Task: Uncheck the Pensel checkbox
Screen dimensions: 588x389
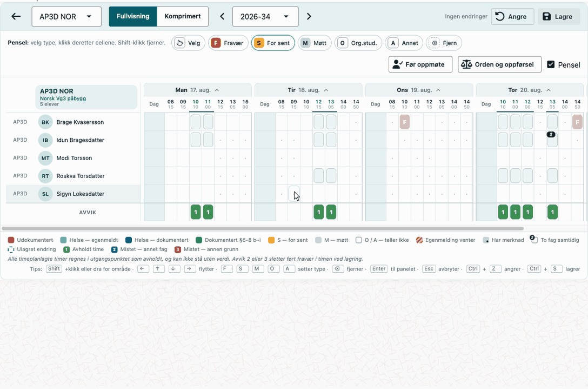Action: pyautogui.click(x=551, y=64)
